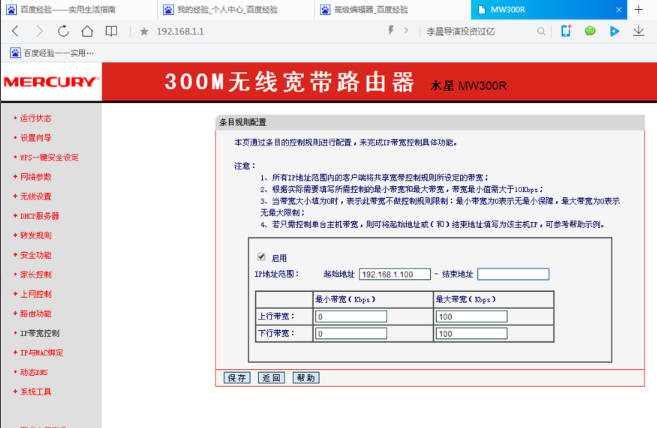Toggle the 启用 enable checkbox

tap(262, 257)
